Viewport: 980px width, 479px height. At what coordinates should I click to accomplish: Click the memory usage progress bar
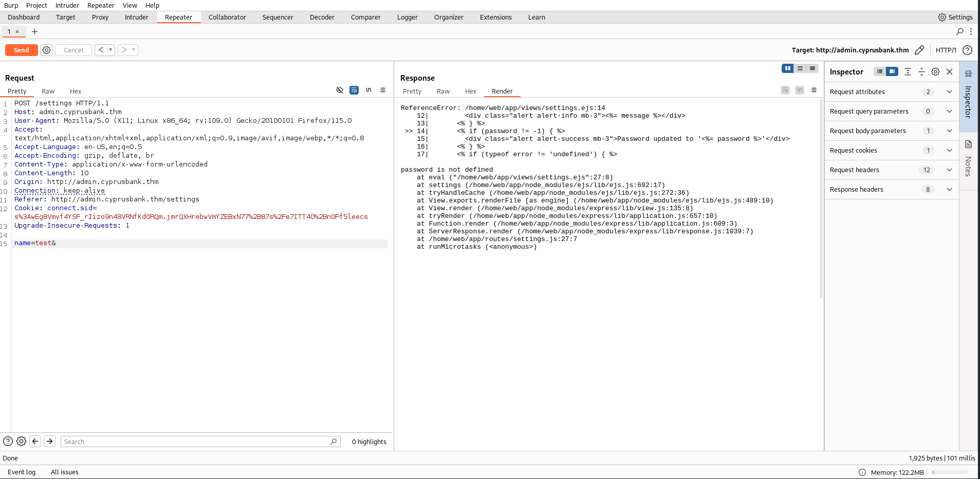click(x=950, y=472)
